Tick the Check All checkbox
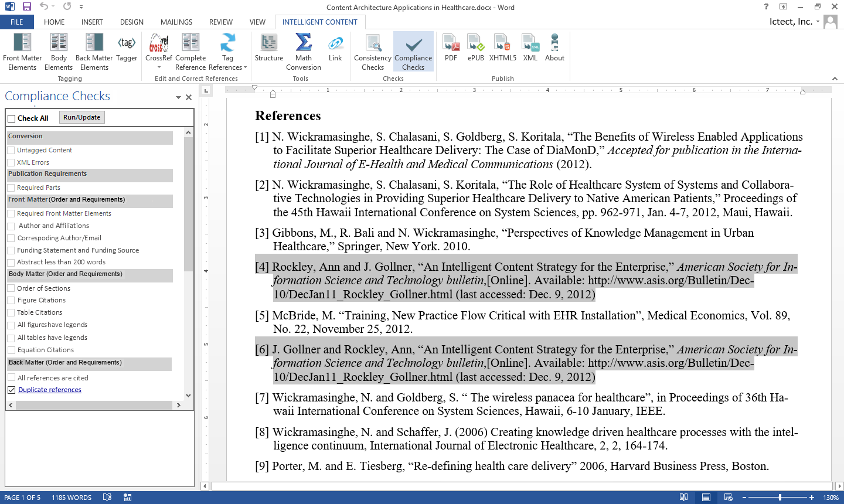Image resolution: width=844 pixels, height=504 pixels. click(11, 118)
